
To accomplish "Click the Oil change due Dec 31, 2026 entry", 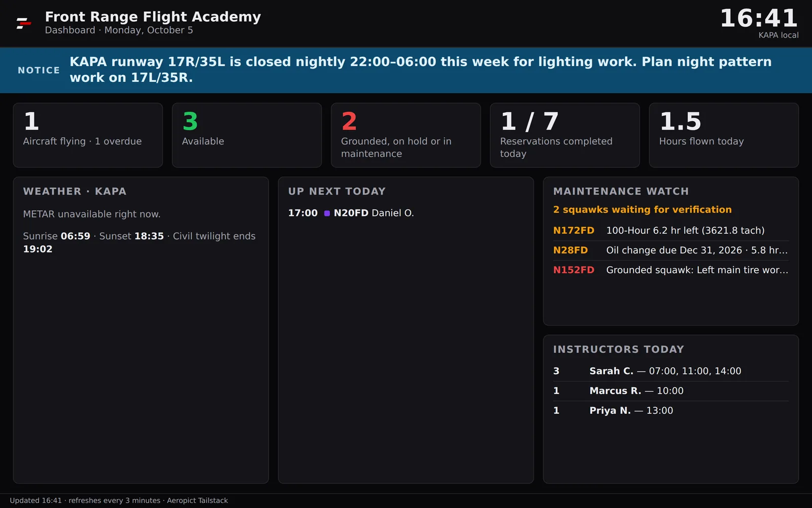I will pos(697,250).
